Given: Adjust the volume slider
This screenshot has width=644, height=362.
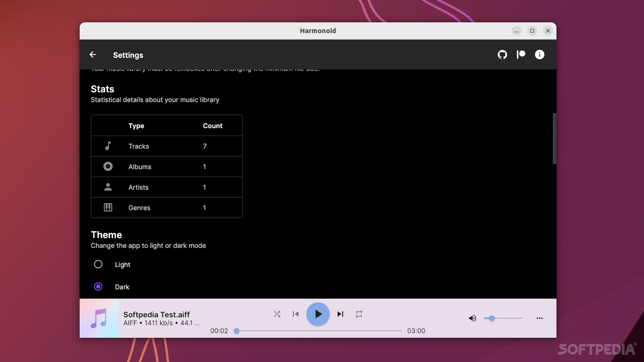Looking at the screenshot, I should click(x=503, y=318).
